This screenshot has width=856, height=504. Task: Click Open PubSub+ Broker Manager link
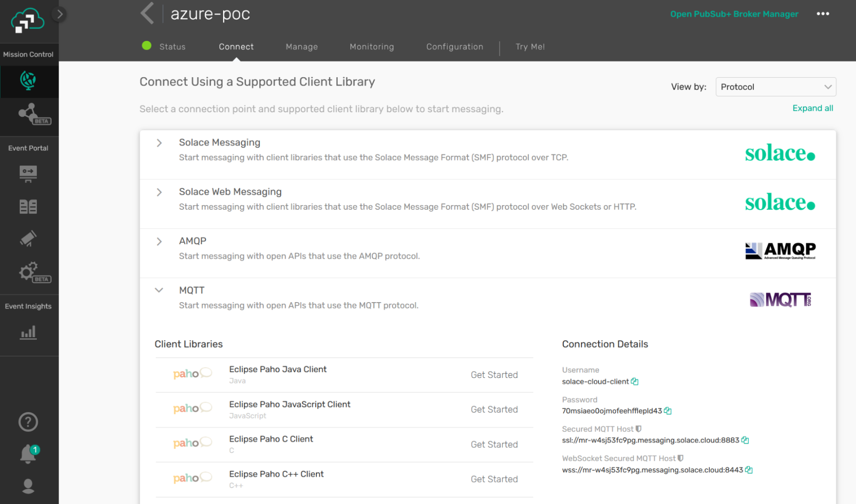click(x=734, y=14)
